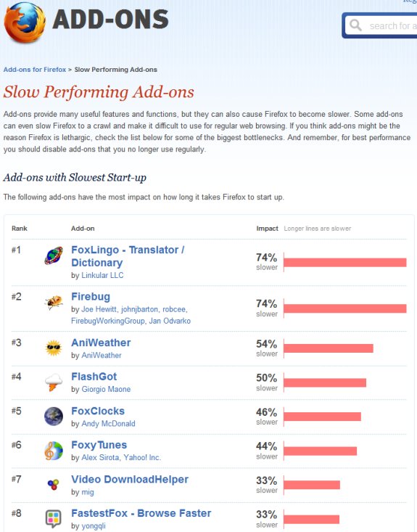Click the FlashGot lightning cloud icon

(x=54, y=382)
